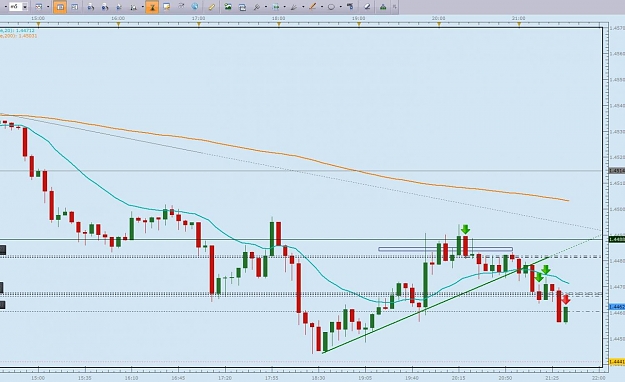Click the dark green price label on axis
625x382 pixels.
pyautogui.click(x=617, y=239)
